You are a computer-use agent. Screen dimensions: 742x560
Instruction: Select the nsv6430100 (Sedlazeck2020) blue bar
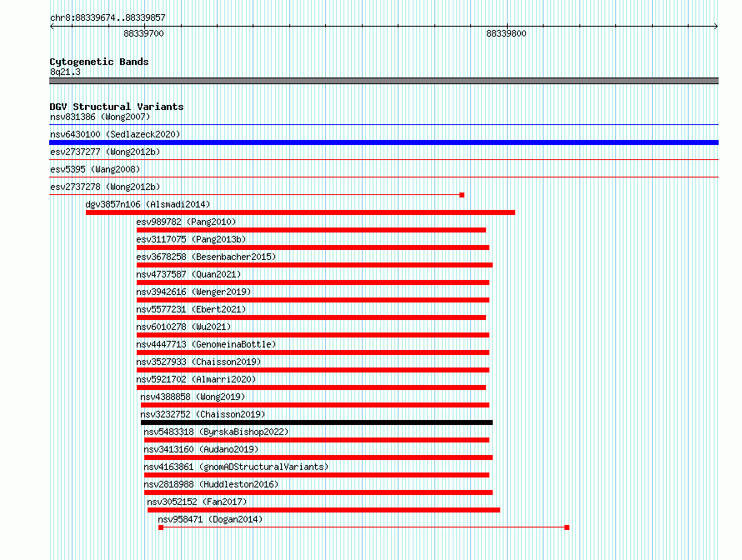[x=384, y=142]
